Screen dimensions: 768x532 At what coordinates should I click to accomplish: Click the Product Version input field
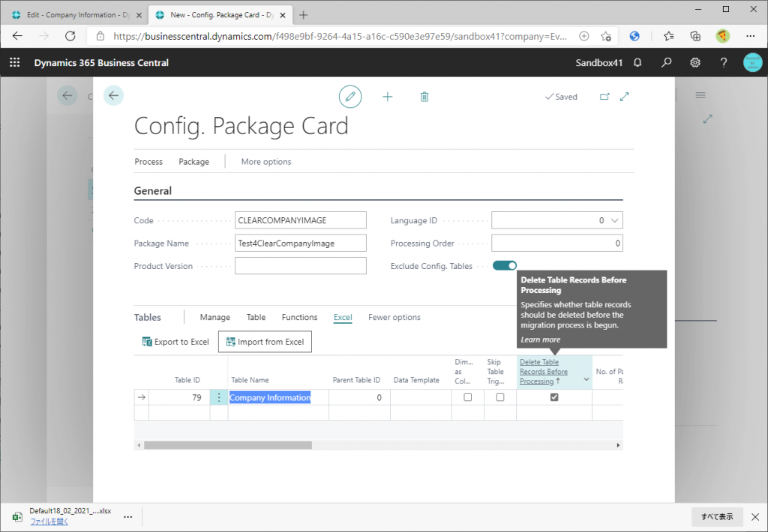pyautogui.click(x=300, y=266)
